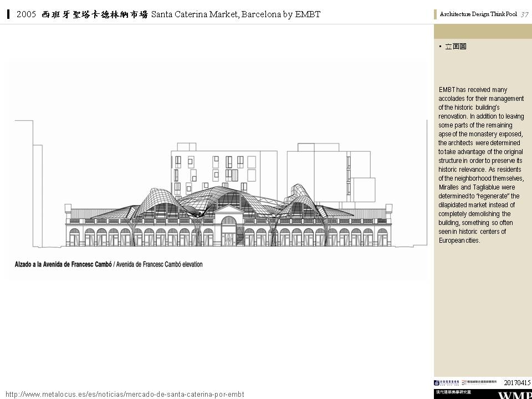
Task: Click the WMP logo in bottom corner
Action: [514, 395]
